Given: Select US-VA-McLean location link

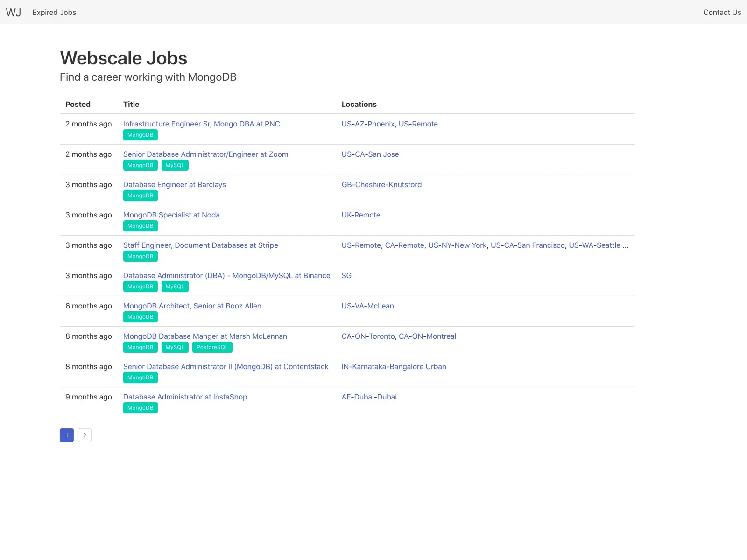Looking at the screenshot, I should click(367, 306).
